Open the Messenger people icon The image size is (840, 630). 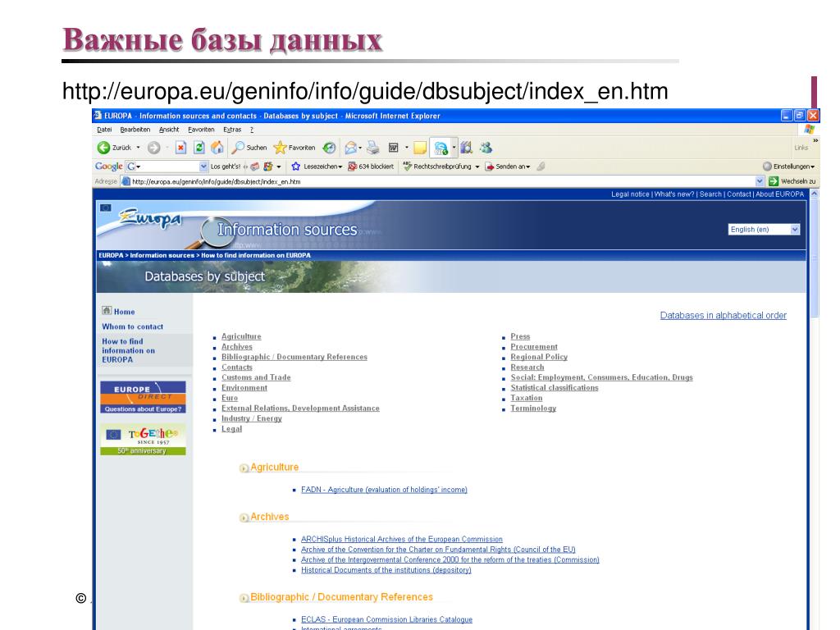486,148
